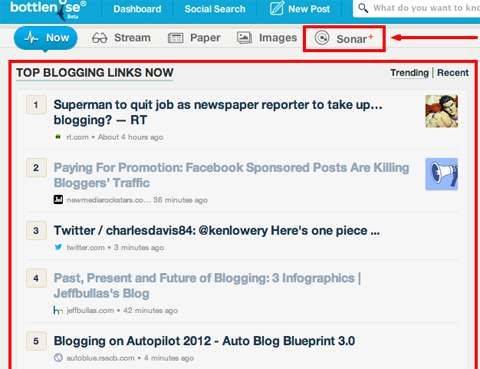Image resolution: width=480 pixels, height=369 pixels.
Task: Open Social Search
Action: pyautogui.click(x=215, y=9)
